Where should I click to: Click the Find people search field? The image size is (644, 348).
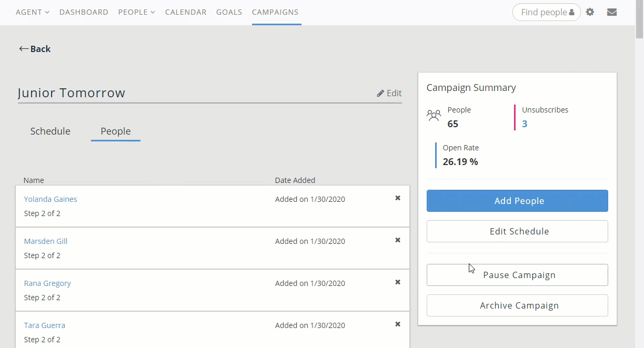pyautogui.click(x=544, y=12)
